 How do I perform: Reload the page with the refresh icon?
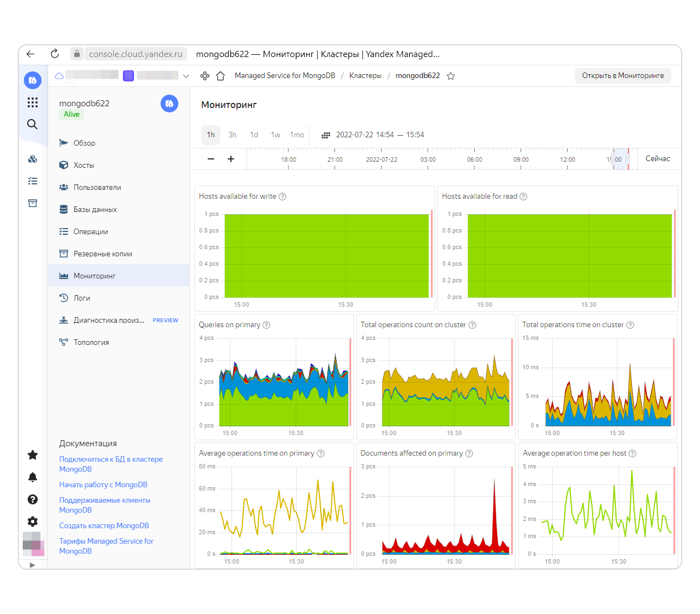click(x=54, y=54)
